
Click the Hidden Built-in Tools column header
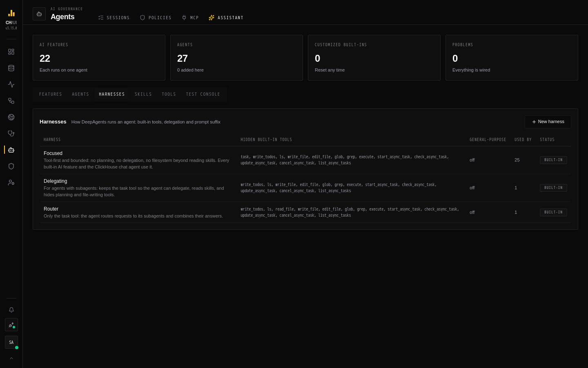click(266, 140)
